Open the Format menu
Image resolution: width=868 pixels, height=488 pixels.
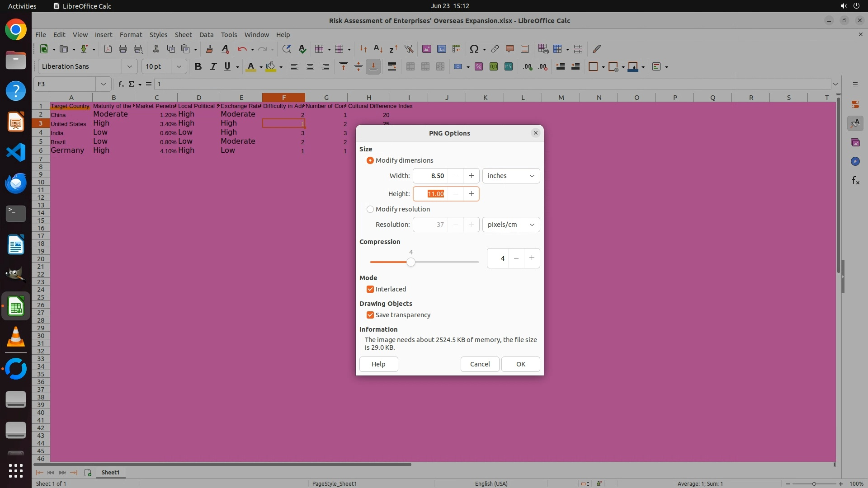click(x=131, y=34)
